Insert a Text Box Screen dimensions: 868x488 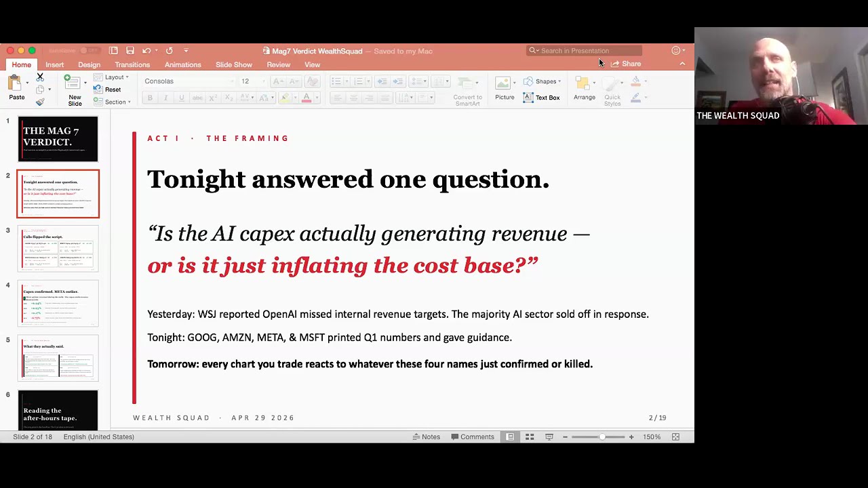542,98
